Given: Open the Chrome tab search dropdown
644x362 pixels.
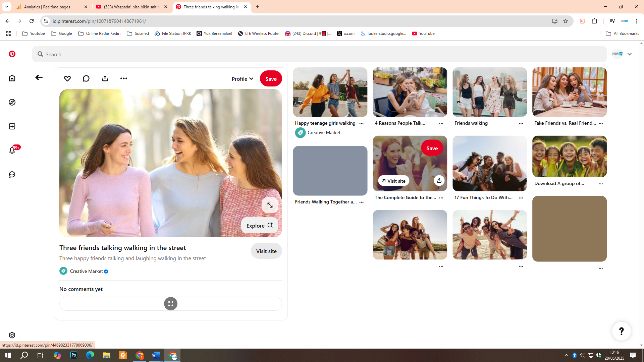Looking at the screenshot, I should tap(6, 7).
